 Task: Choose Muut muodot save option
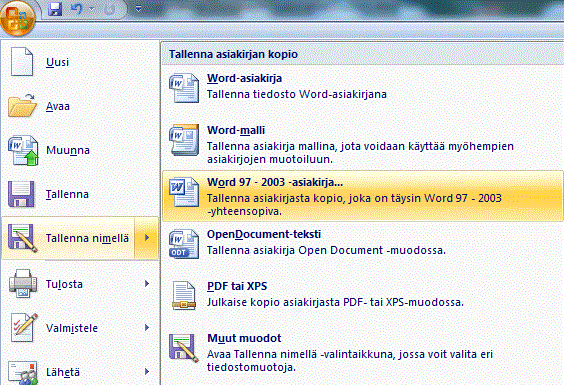tap(363, 352)
